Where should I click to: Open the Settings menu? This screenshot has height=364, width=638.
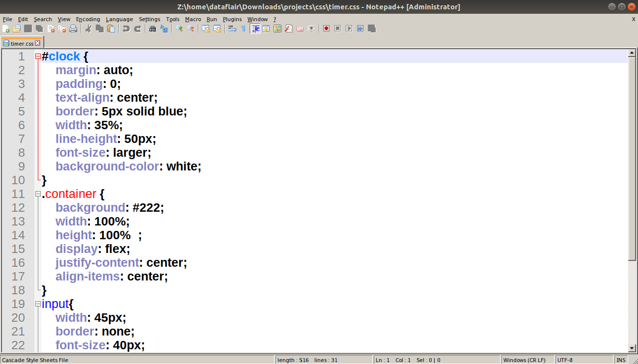pos(149,19)
